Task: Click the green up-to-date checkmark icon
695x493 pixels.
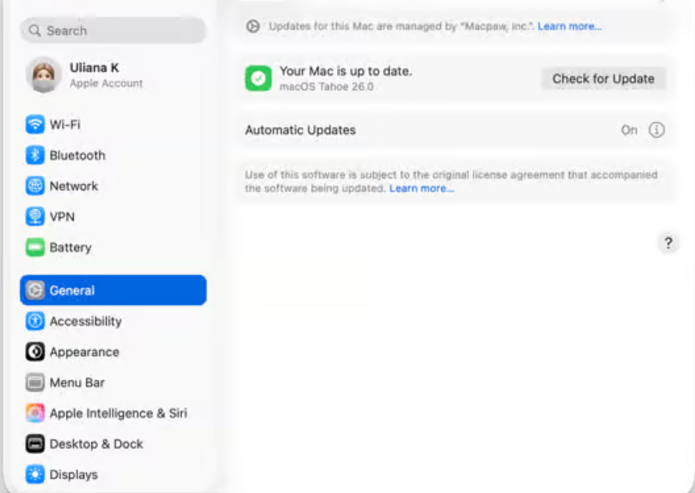Action: (x=258, y=78)
